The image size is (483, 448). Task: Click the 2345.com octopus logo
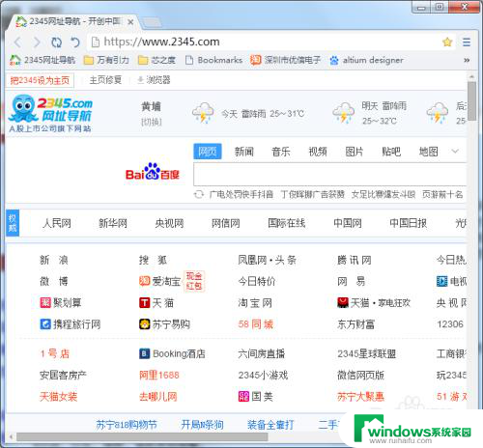tap(50, 113)
